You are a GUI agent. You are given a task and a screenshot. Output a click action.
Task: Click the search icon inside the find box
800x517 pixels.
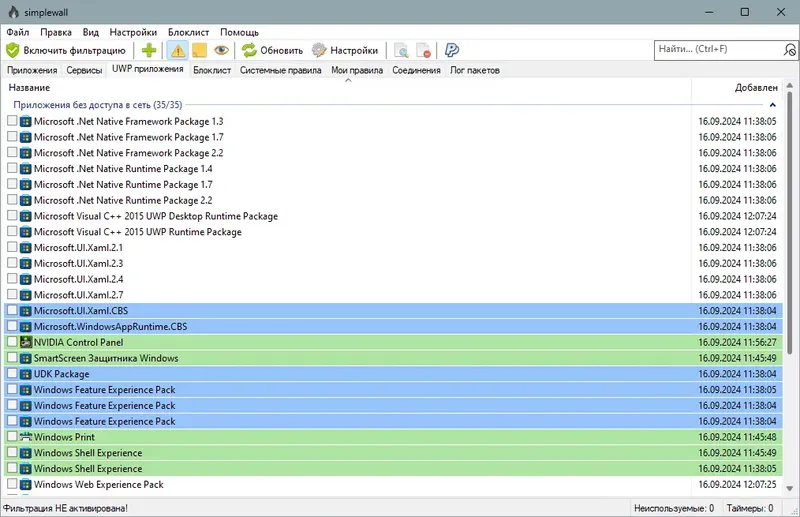click(790, 50)
